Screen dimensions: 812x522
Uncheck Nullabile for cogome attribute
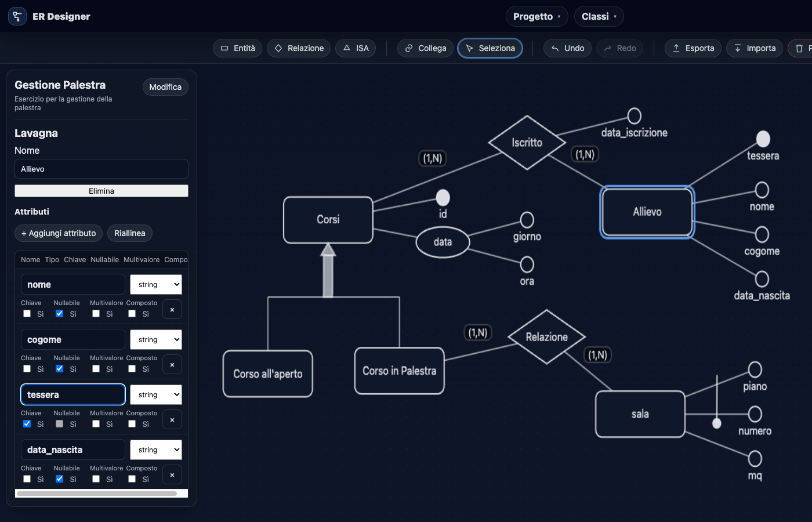tap(60, 369)
